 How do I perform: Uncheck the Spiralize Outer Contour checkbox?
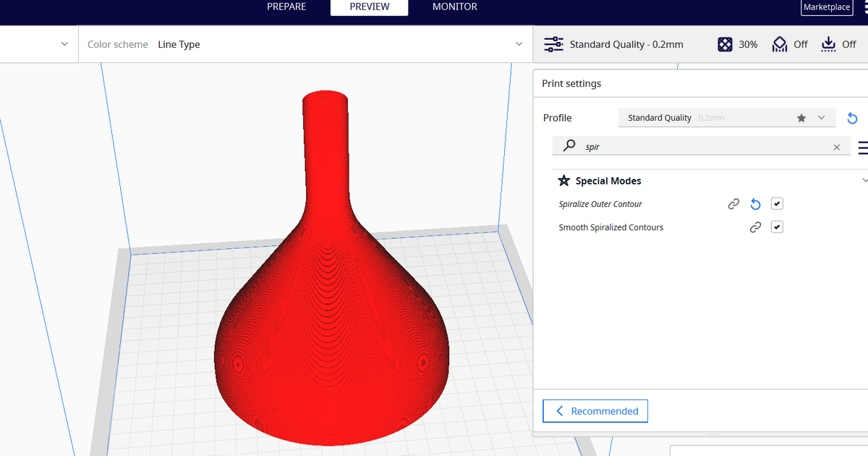[x=777, y=203]
